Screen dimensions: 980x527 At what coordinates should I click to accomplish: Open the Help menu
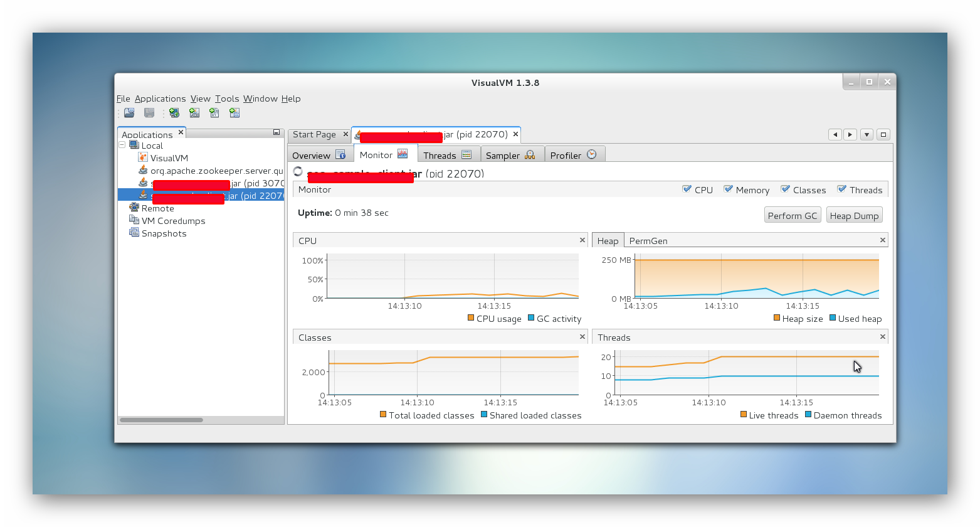291,98
